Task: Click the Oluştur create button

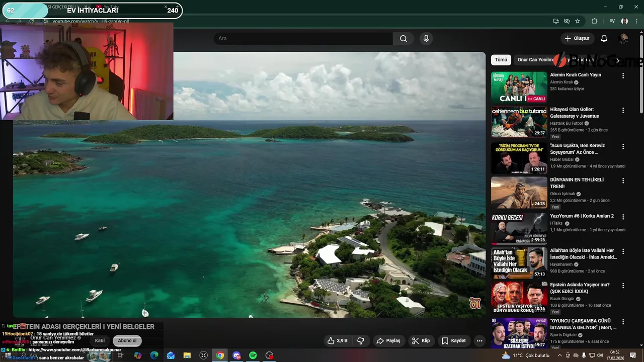Action: click(x=577, y=39)
